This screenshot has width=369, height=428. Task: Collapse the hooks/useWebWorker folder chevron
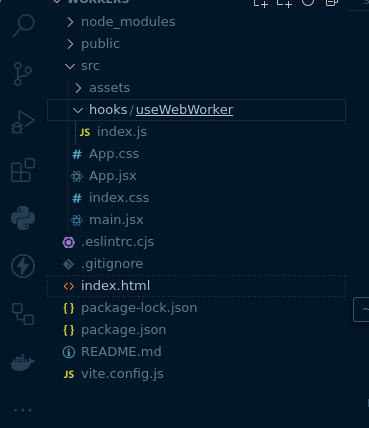(78, 110)
